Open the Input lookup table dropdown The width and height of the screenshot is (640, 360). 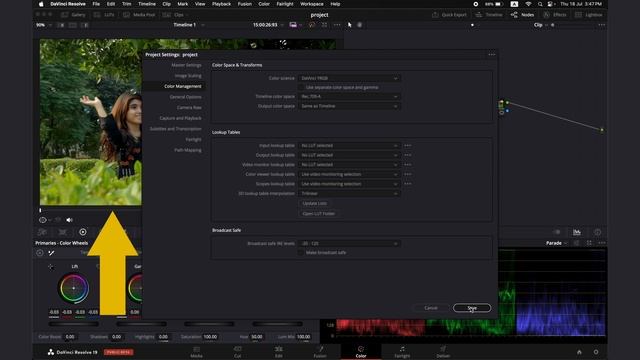coord(349,146)
